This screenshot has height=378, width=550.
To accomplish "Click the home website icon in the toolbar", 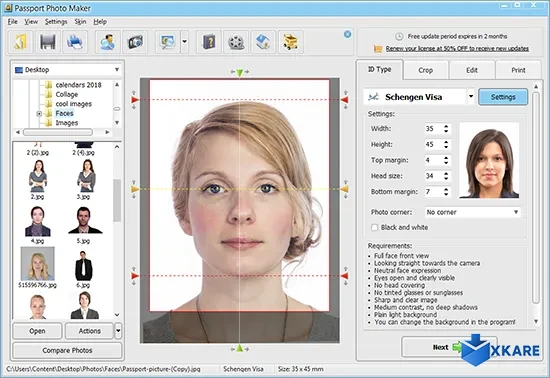I will (x=263, y=42).
